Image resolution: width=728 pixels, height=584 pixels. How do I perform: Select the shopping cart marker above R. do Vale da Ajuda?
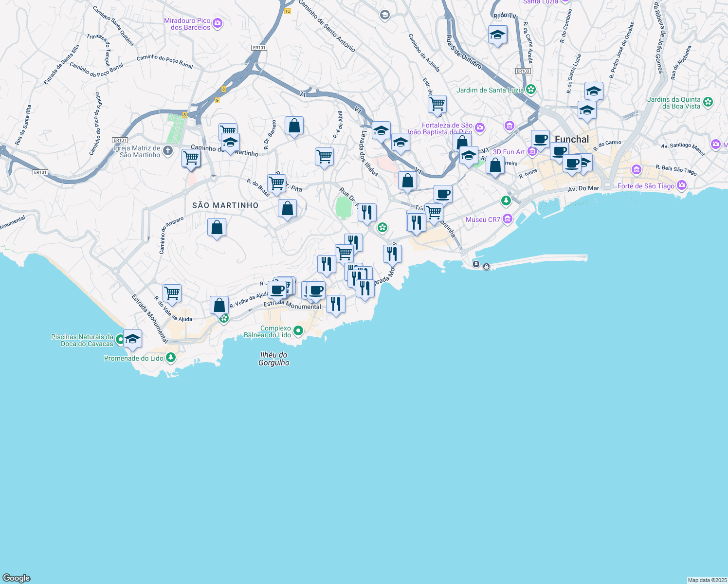172,293
